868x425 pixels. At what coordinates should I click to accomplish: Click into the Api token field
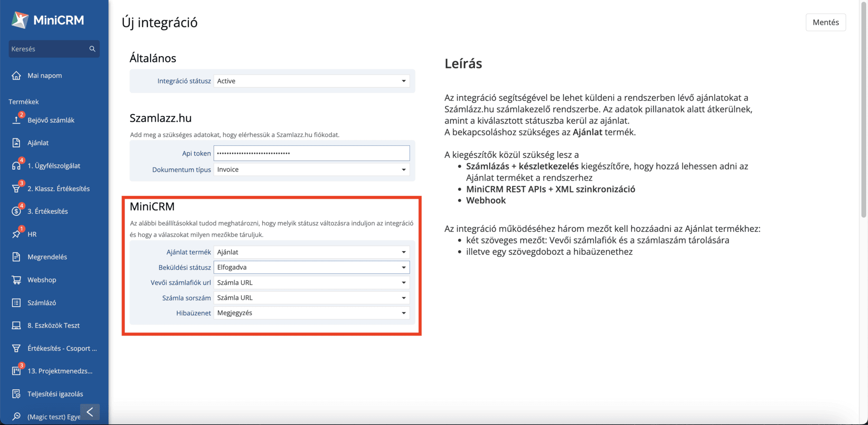(x=311, y=153)
